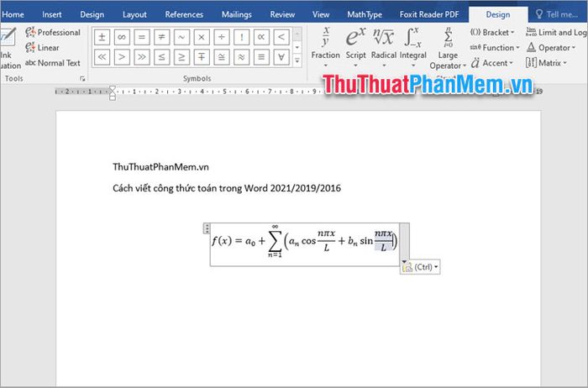Open the Matrix dropdown
The image size is (588, 388).
click(x=546, y=63)
